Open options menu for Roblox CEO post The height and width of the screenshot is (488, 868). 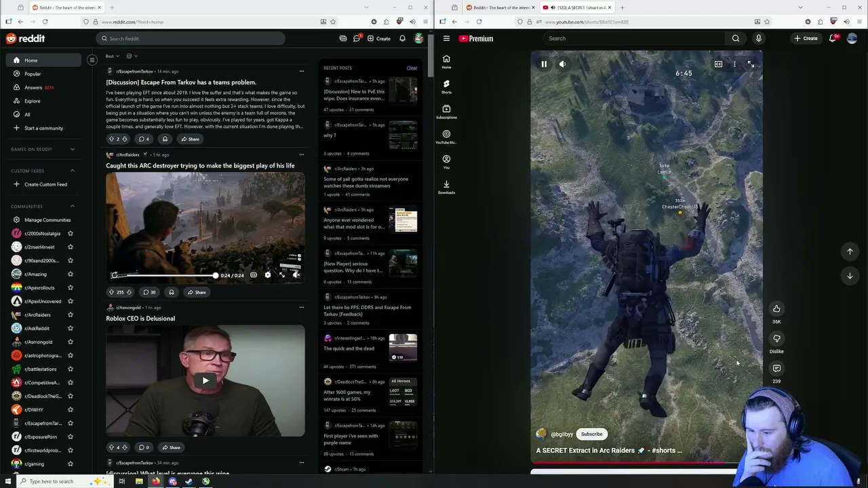(x=302, y=308)
